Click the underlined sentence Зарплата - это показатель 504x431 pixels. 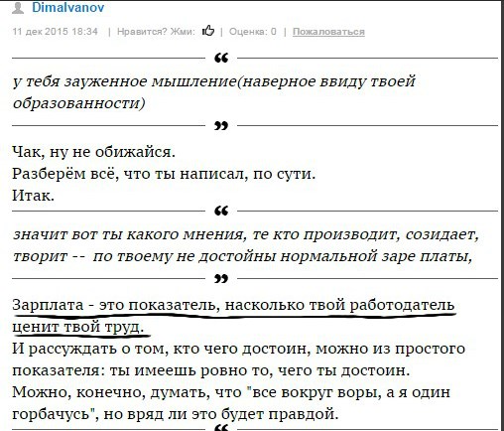[233, 305]
